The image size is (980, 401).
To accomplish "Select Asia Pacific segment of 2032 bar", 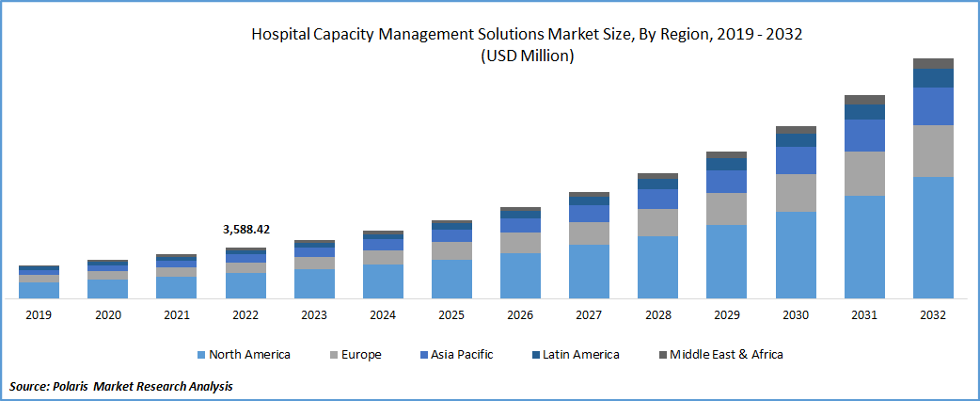I will [933, 106].
